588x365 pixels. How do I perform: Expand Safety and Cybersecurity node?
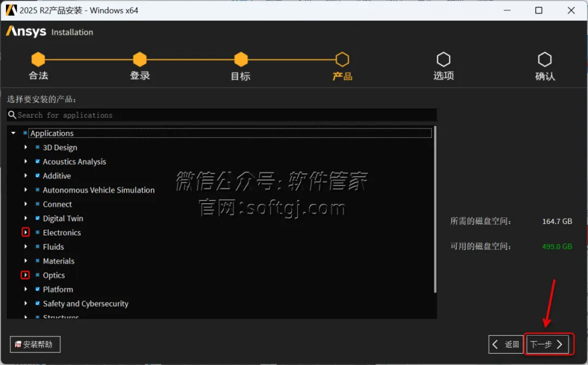[26, 303]
